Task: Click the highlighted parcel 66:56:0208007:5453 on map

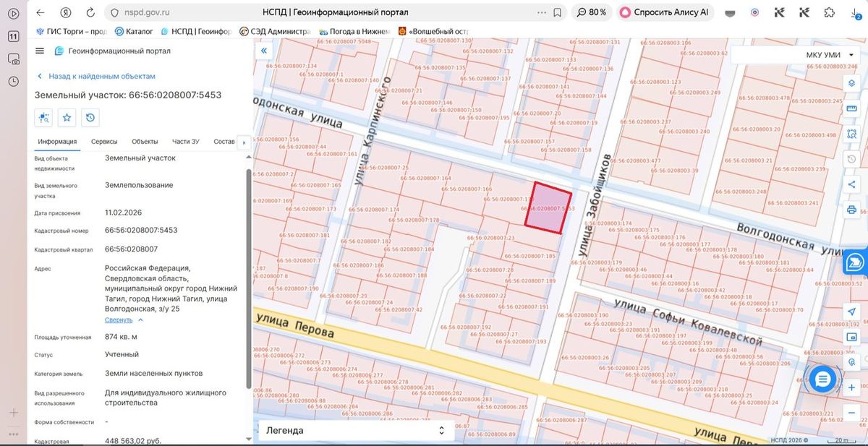Action: [548, 208]
